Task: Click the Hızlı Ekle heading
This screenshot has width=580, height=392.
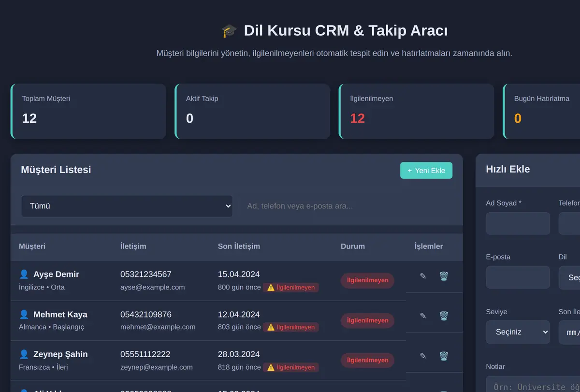Action: click(508, 169)
